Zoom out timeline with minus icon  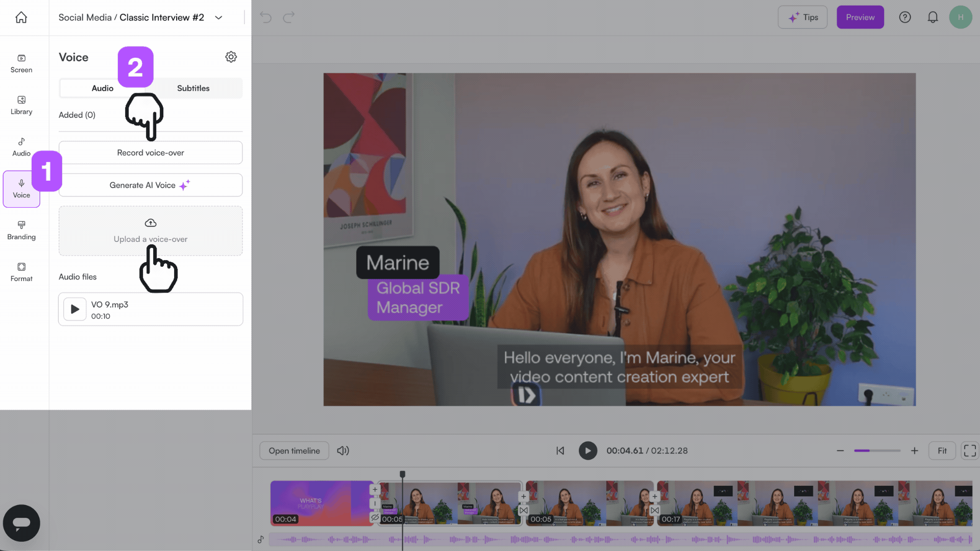coord(840,450)
